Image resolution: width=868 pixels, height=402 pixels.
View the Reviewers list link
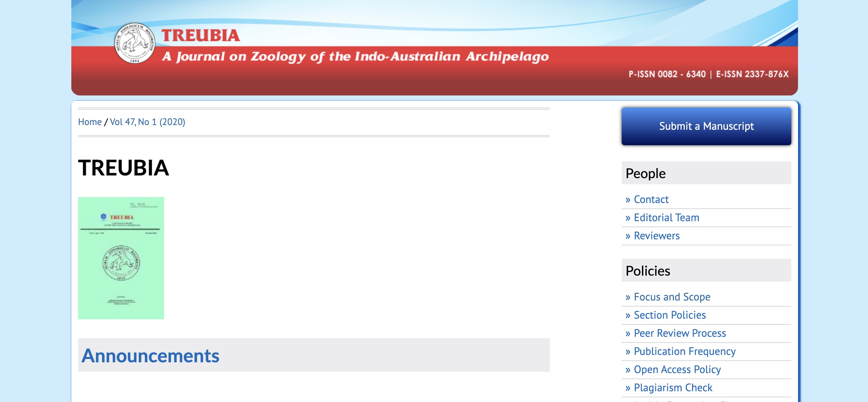656,236
